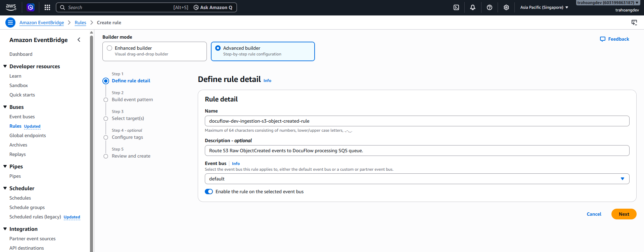Open Quick starts in the sidebar
Viewport: 644px width, 252px height.
pos(22,95)
